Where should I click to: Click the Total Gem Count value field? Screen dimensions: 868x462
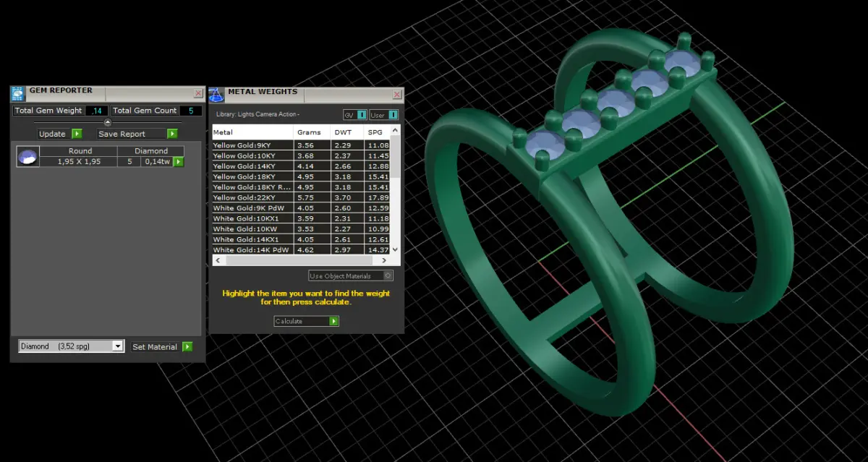191,111
